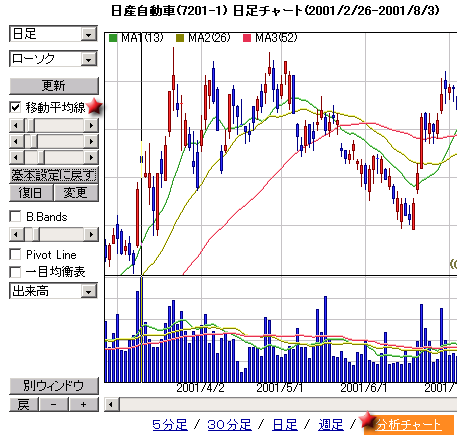Click the 変更 button

(76, 193)
